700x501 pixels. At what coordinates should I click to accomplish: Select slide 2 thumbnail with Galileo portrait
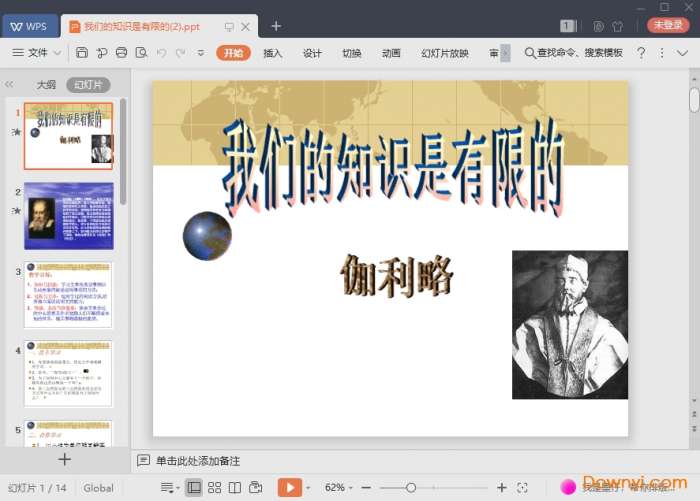(x=69, y=216)
